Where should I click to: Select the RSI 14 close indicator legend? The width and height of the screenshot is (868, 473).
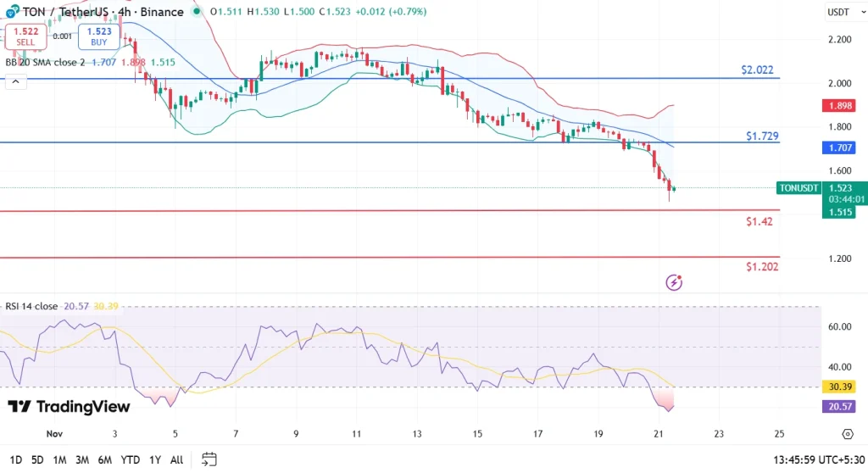pos(31,306)
